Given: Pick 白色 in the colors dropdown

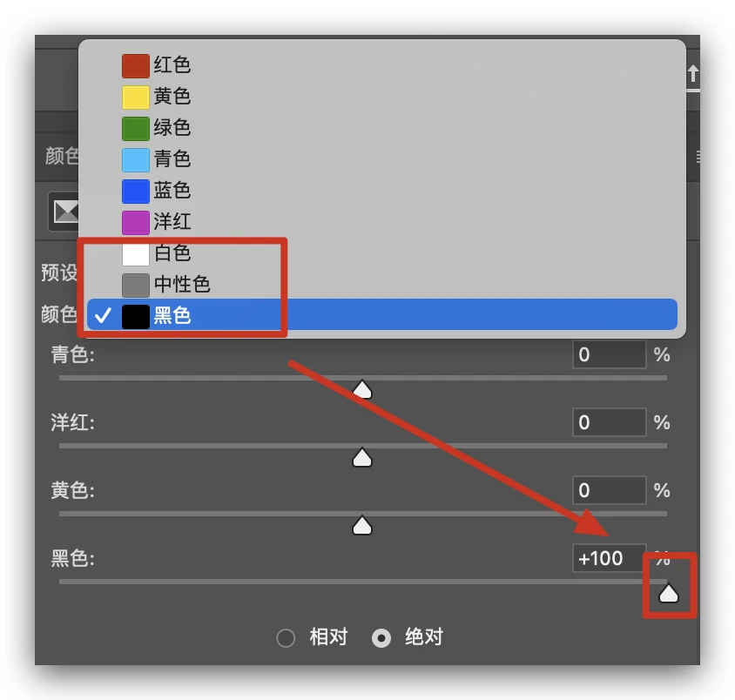Looking at the screenshot, I should click(x=382, y=253).
